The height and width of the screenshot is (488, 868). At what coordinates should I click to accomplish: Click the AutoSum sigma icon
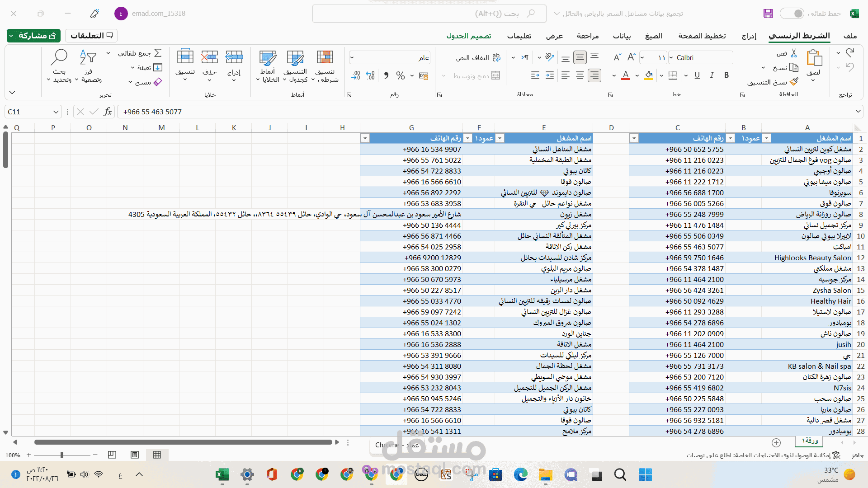tap(158, 53)
